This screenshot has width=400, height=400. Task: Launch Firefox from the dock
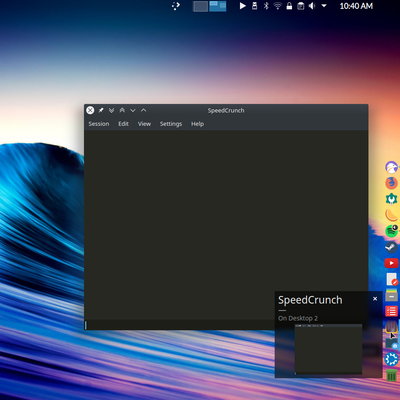click(x=391, y=183)
